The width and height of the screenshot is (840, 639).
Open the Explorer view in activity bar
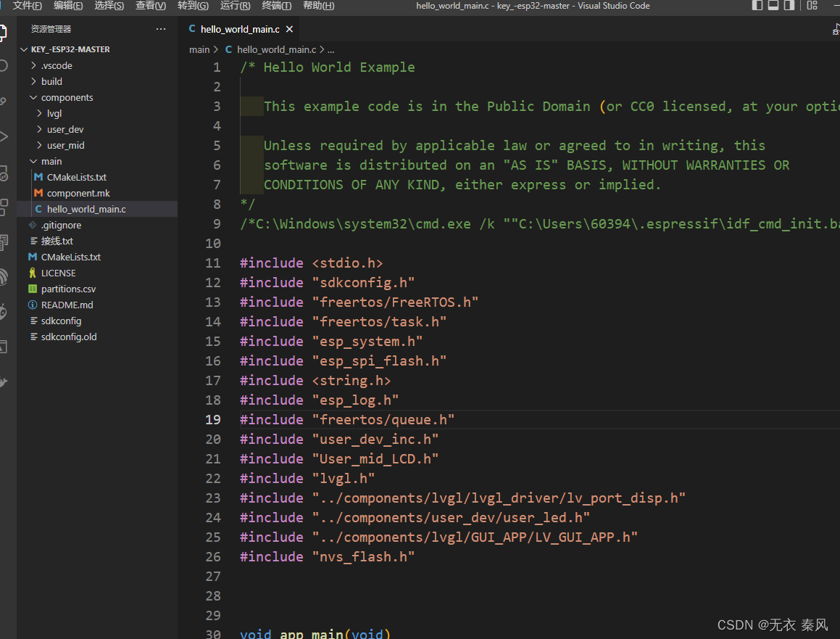(x=3, y=32)
